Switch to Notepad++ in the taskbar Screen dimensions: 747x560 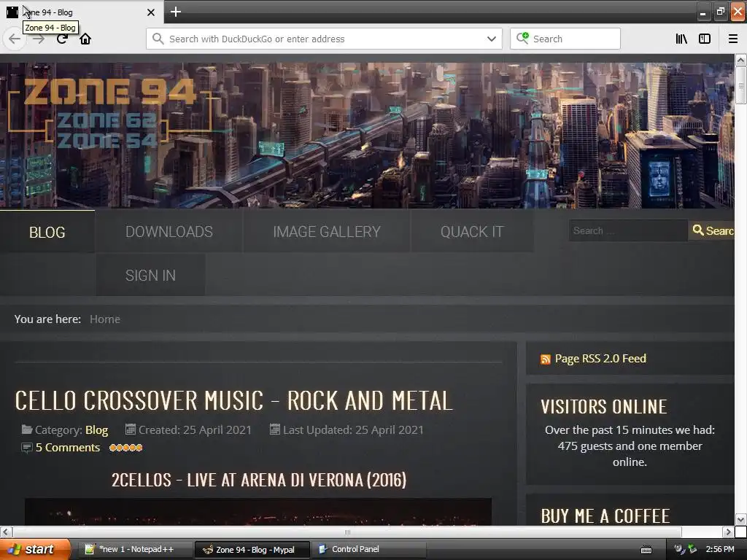[x=135, y=549]
